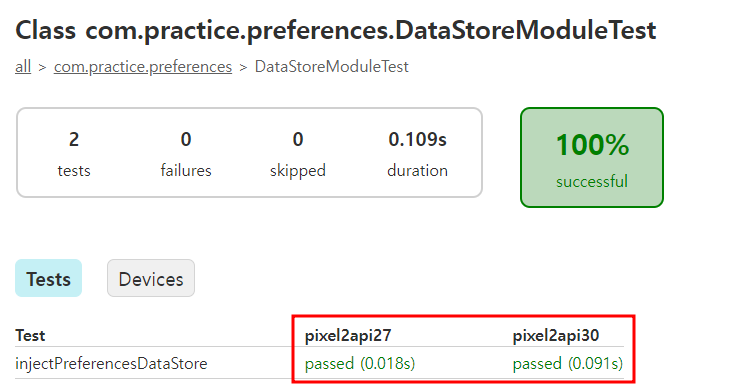Click the 'duration' label in summary

pos(418,171)
